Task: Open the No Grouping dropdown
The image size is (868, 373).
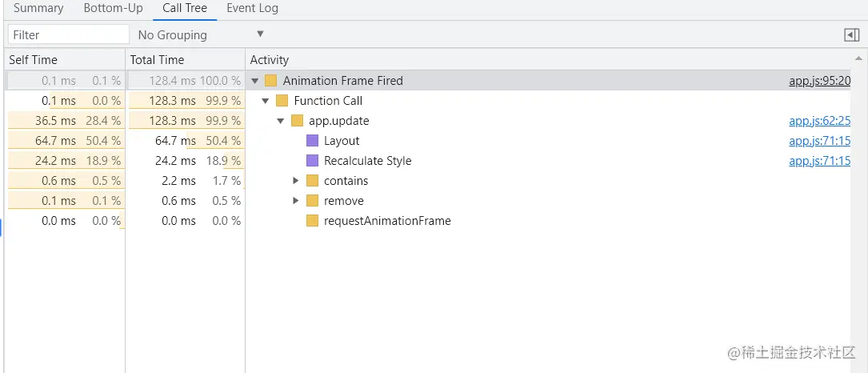Action: (x=200, y=34)
